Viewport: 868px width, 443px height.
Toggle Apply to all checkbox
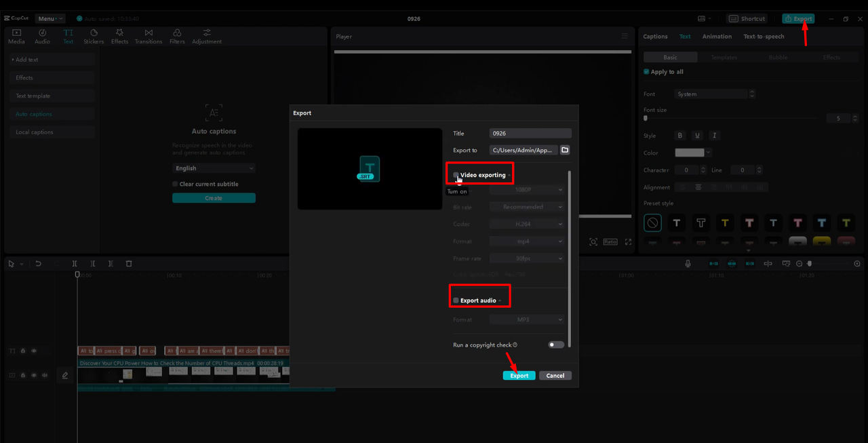pos(646,72)
